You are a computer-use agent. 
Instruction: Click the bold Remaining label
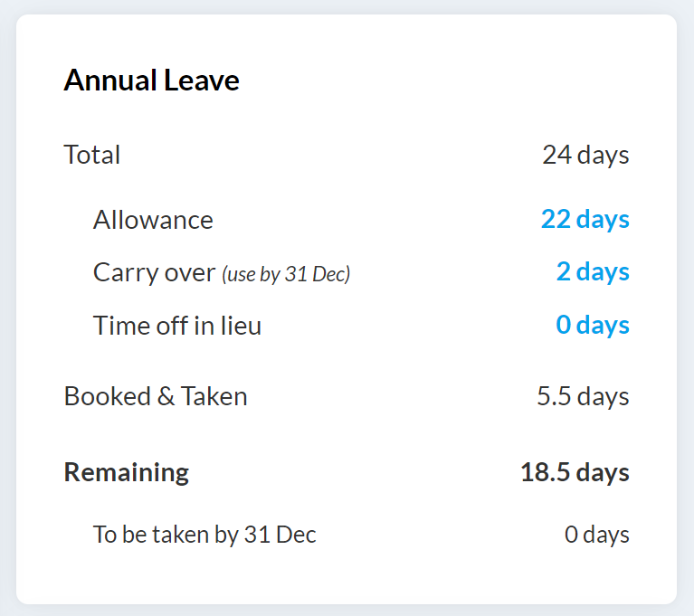click(x=127, y=472)
